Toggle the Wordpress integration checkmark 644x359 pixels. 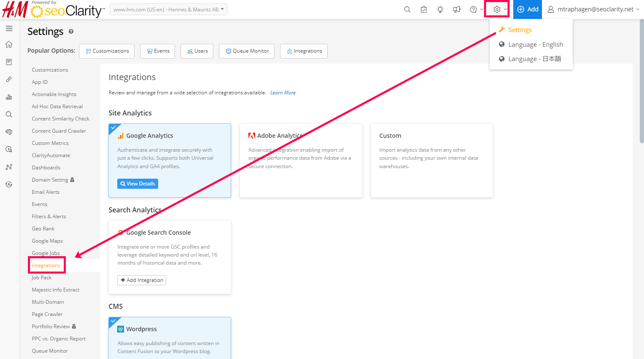pyautogui.click(x=113, y=321)
